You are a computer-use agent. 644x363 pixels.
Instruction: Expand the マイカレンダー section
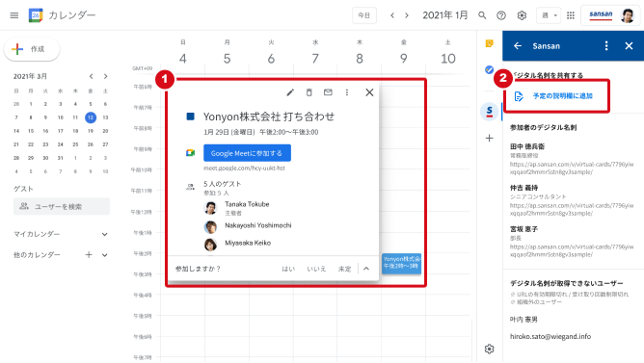pos(105,234)
